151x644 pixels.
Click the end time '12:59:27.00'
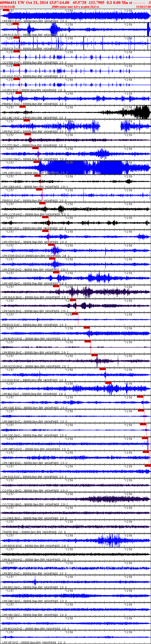coord(143,7)
